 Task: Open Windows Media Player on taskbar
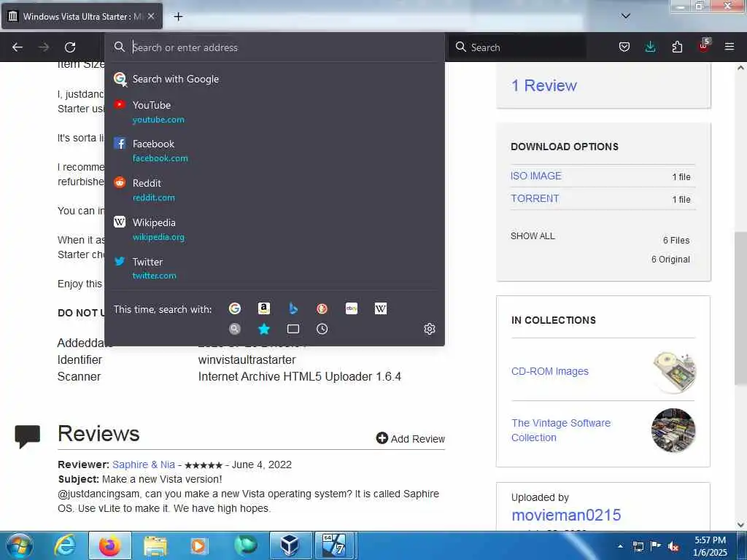199,545
